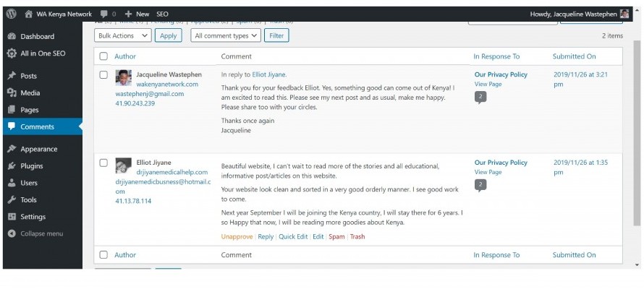Viewport: 644px width, 289px height.
Task: Select all comments with the header checkbox
Action: pos(103,56)
